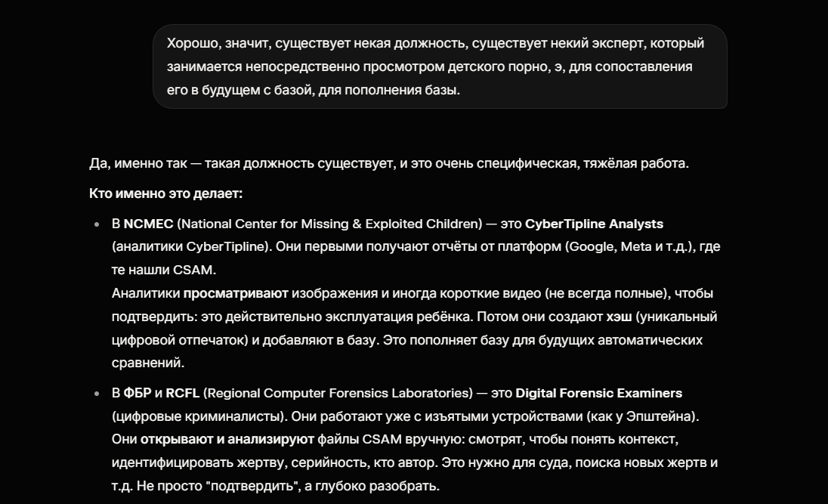The width and height of the screenshot is (828, 504).
Task: Click "National Center for Missing & Exploited Children" text
Action: click(x=329, y=224)
